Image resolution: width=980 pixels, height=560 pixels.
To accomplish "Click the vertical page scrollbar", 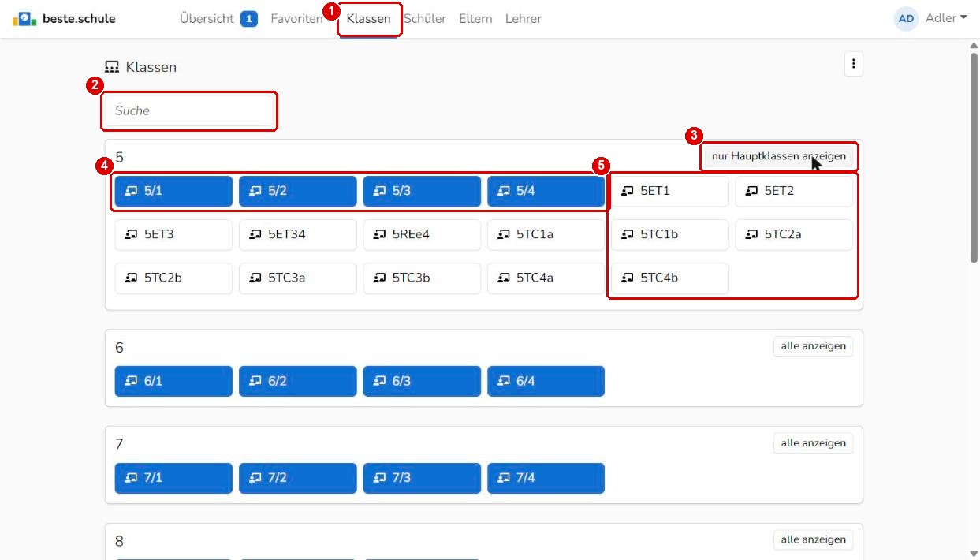I will click(x=974, y=158).
